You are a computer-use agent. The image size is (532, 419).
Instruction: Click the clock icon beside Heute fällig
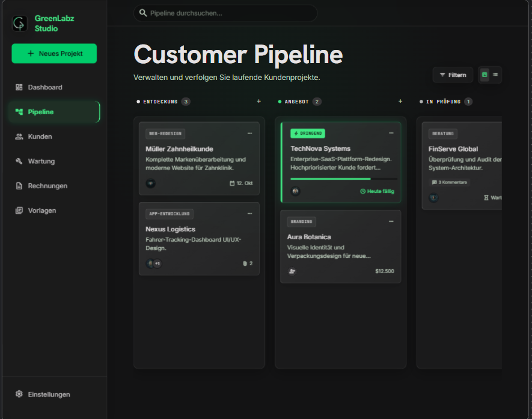(x=362, y=191)
